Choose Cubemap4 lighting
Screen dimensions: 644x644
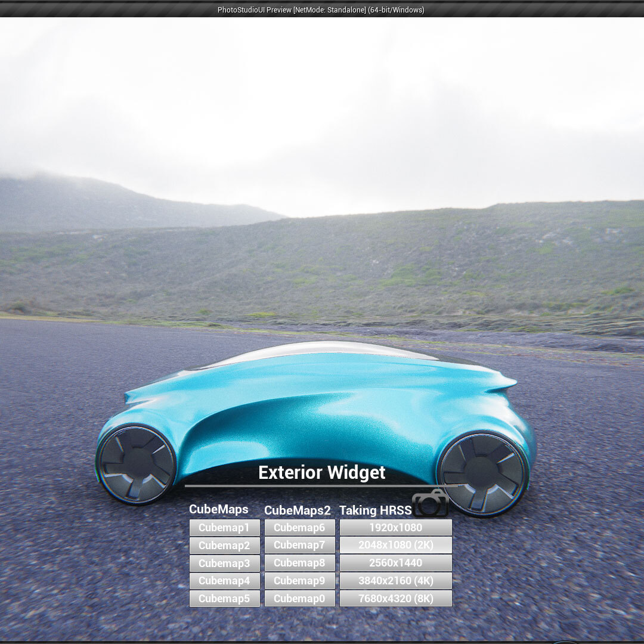[x=224, y=581]
